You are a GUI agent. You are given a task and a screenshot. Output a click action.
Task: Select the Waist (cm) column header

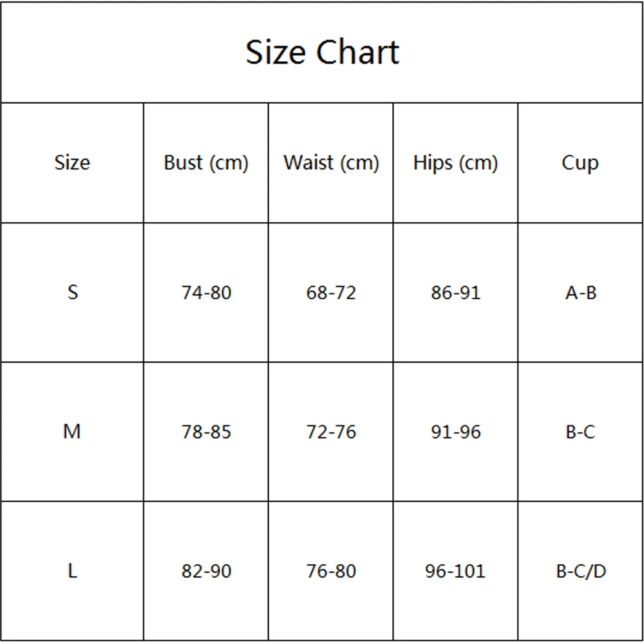330,163
